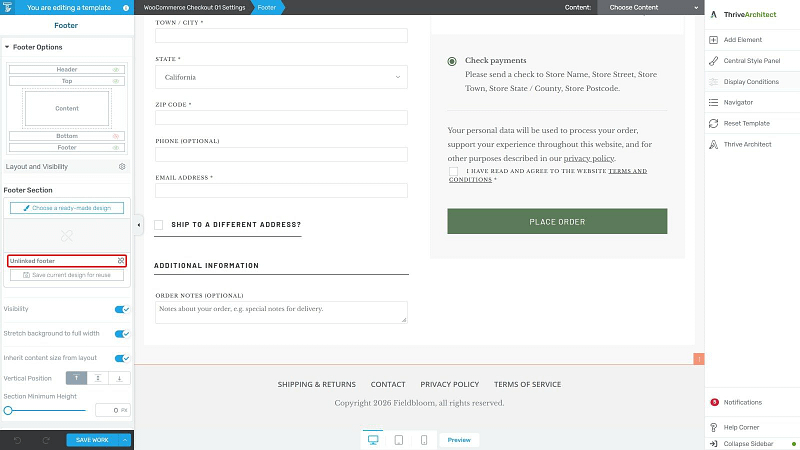Open the Choose Content dropdown
Viewport: 800px width, 450px height.
651,8
